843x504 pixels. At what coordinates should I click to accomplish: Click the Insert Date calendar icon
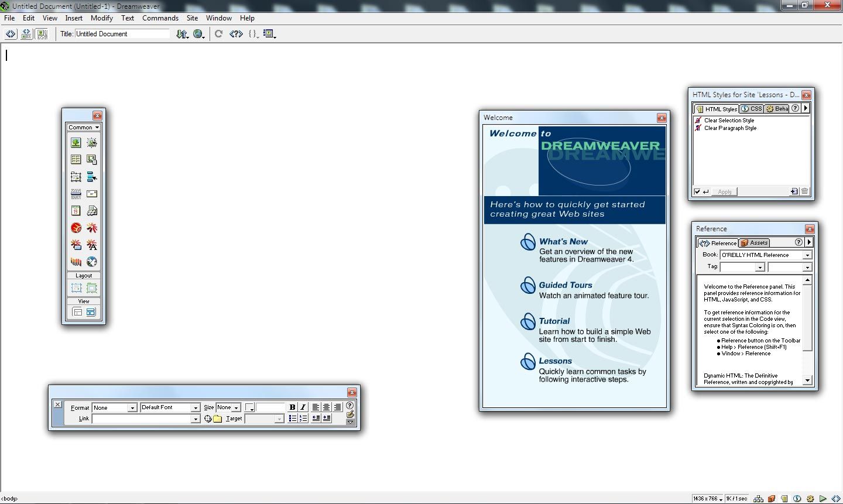pos(76,210)
